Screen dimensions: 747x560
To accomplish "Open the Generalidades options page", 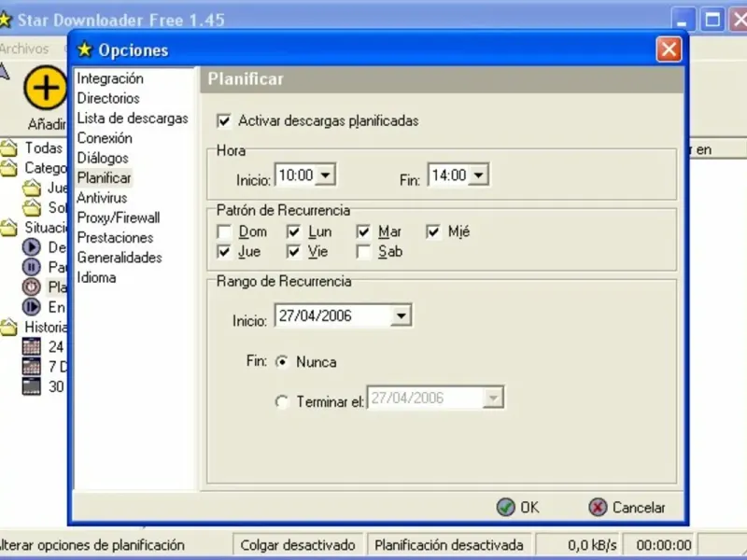I will tap(120, 258).
